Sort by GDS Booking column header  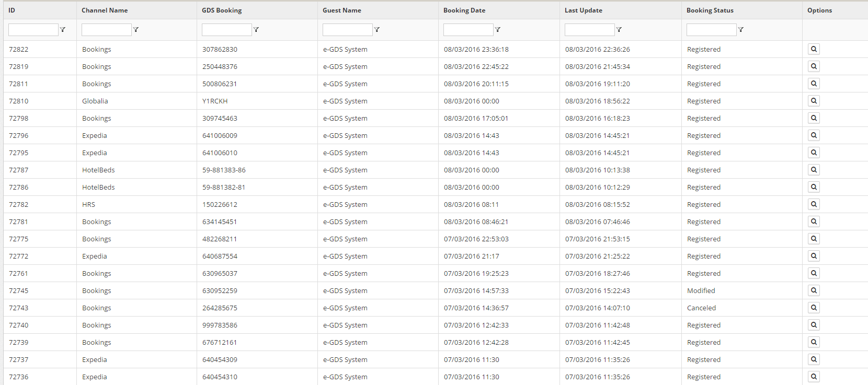(222, 10)
